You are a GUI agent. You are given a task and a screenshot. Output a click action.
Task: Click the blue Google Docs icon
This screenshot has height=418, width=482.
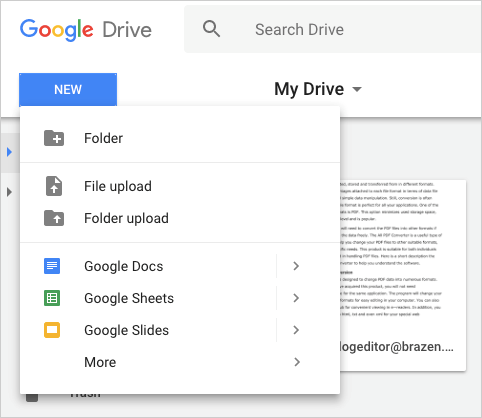pos(52,266)
